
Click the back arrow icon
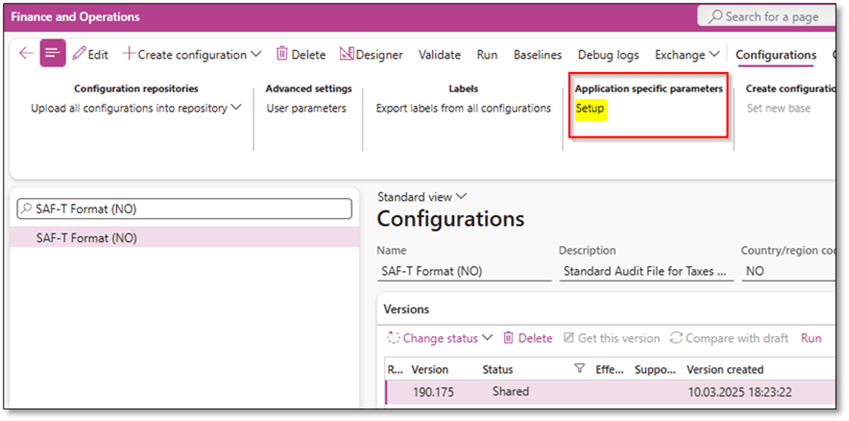[x=26, y=54]
